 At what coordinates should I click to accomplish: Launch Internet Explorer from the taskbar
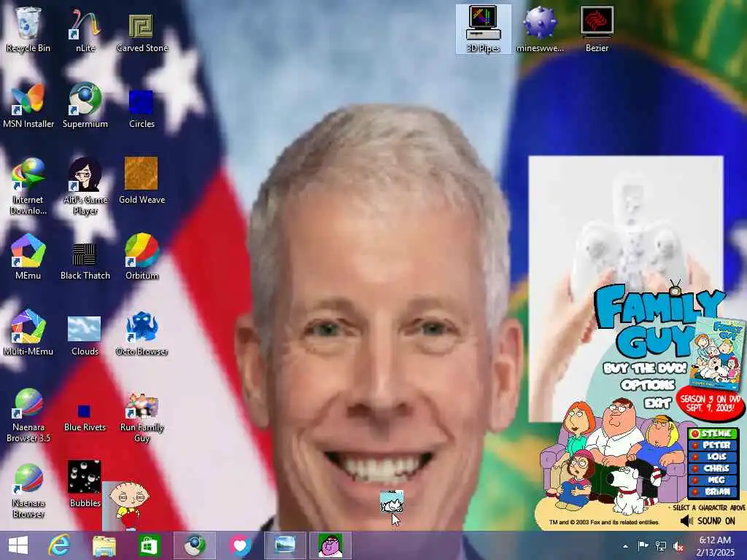pos(59,545)
